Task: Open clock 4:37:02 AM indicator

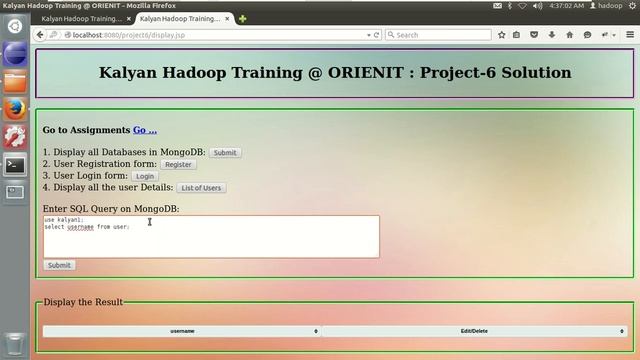Action: [567, 6]
